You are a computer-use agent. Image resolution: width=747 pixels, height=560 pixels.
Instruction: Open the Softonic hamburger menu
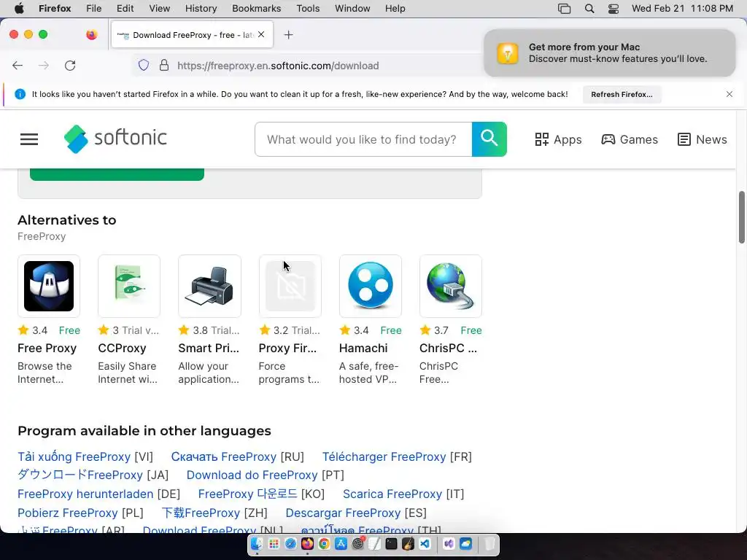click(x=29, y=139)
